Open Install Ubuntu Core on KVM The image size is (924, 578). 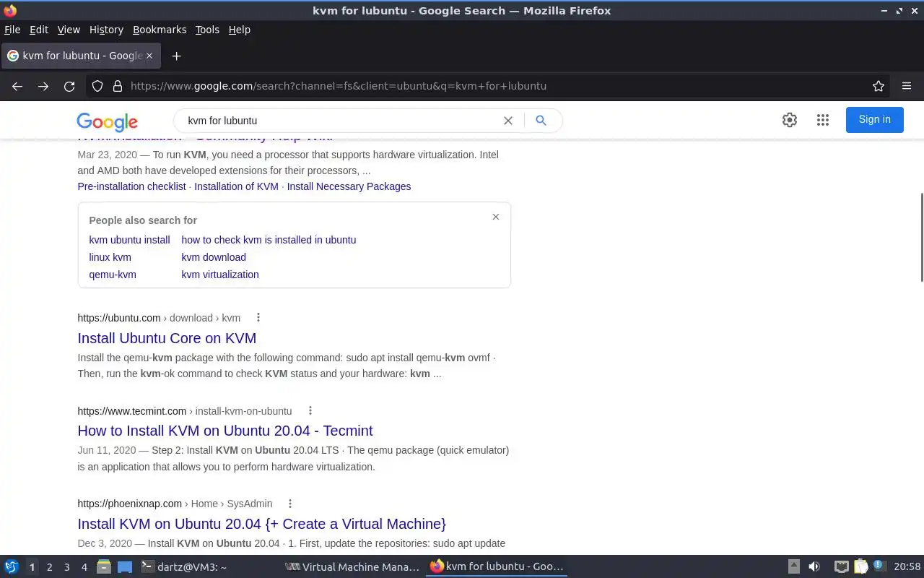click(x=167, y=338)
